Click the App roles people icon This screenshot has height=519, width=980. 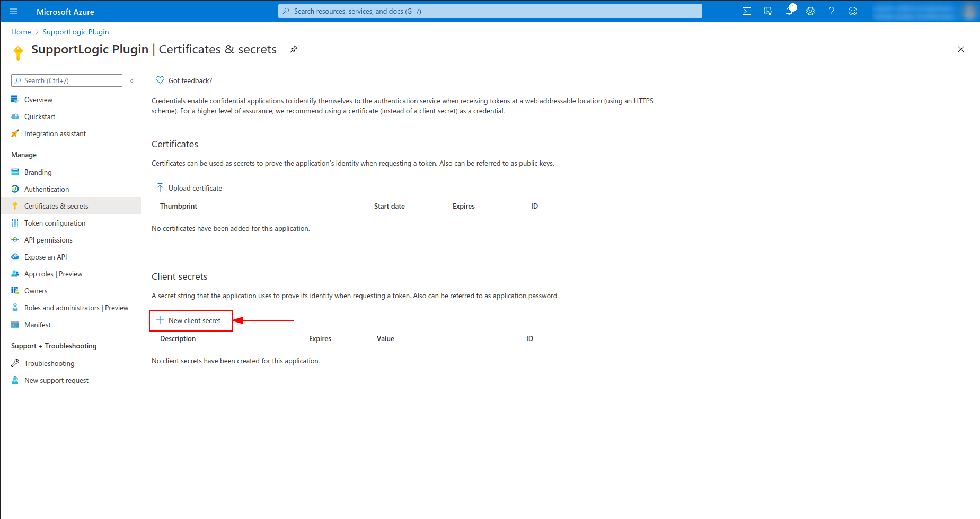[x=15, y=273]
